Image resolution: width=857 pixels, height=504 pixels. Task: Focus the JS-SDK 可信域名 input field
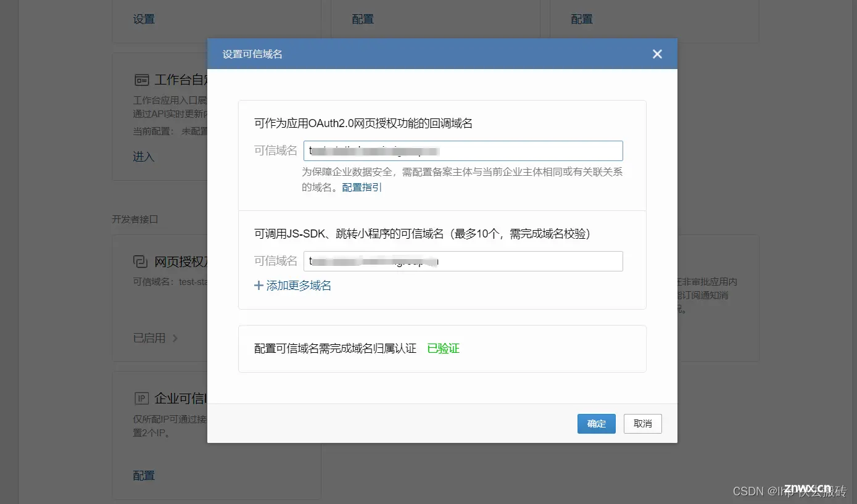463,262
